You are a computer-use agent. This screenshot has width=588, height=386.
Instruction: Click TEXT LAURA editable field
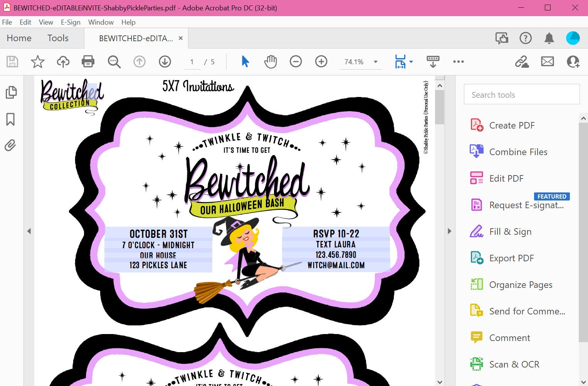point(336,244)
